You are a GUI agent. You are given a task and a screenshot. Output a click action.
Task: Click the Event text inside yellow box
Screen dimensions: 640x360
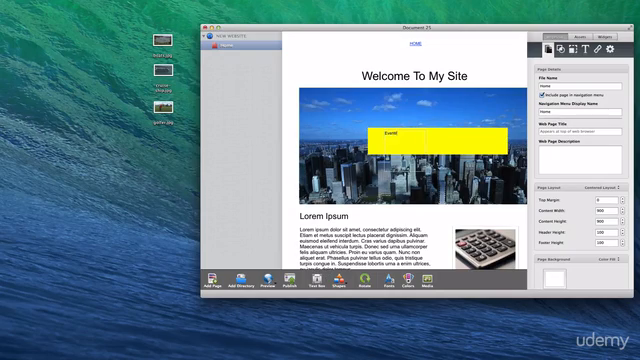[391, 133]
